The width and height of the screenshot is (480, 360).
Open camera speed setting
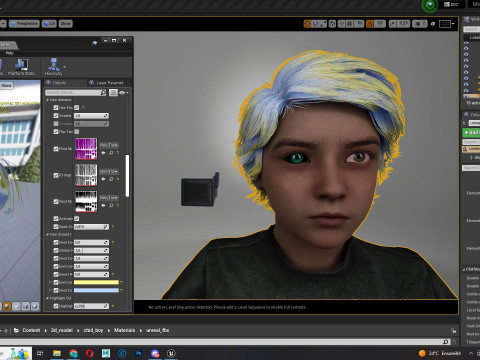[420, 24]
